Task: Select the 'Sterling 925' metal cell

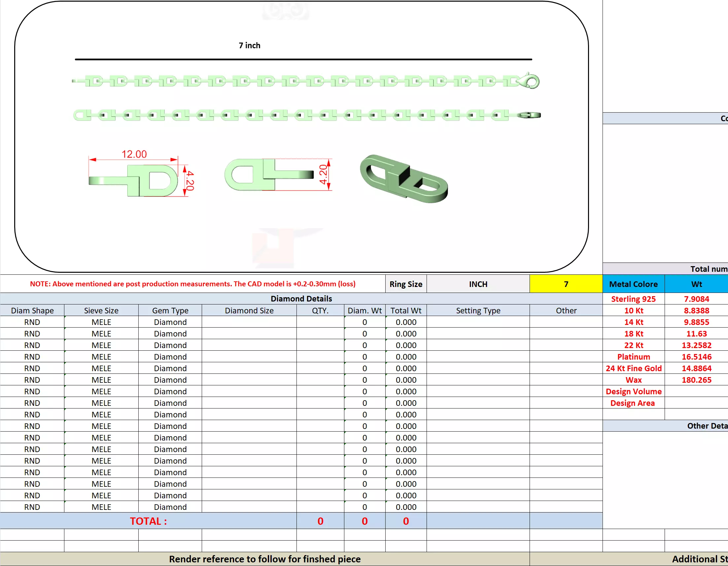Action: (633, 299)
